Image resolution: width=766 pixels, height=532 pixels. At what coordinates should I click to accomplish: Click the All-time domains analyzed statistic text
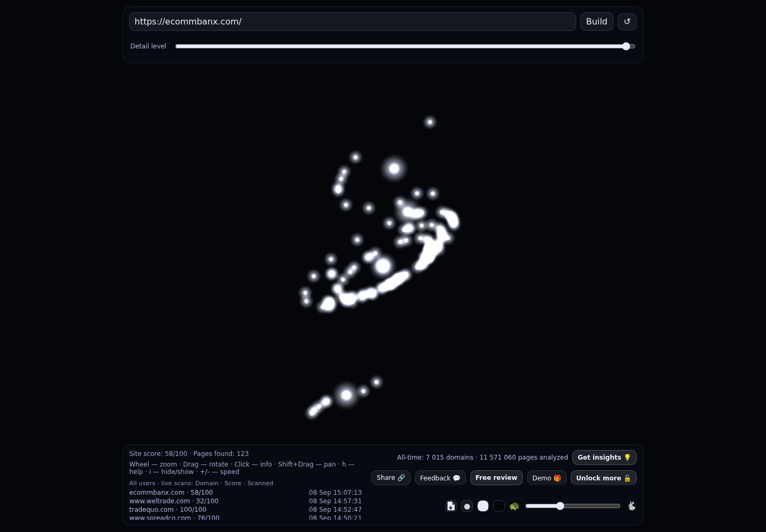point(482,458)
